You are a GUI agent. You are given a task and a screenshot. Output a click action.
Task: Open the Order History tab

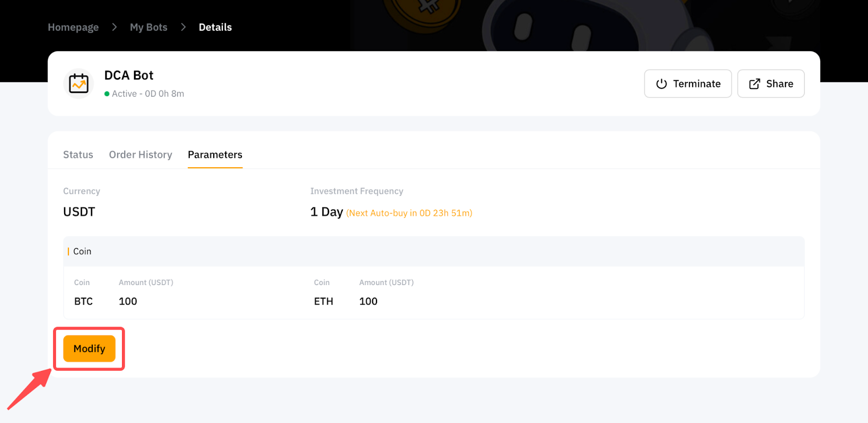coord(141,155)
